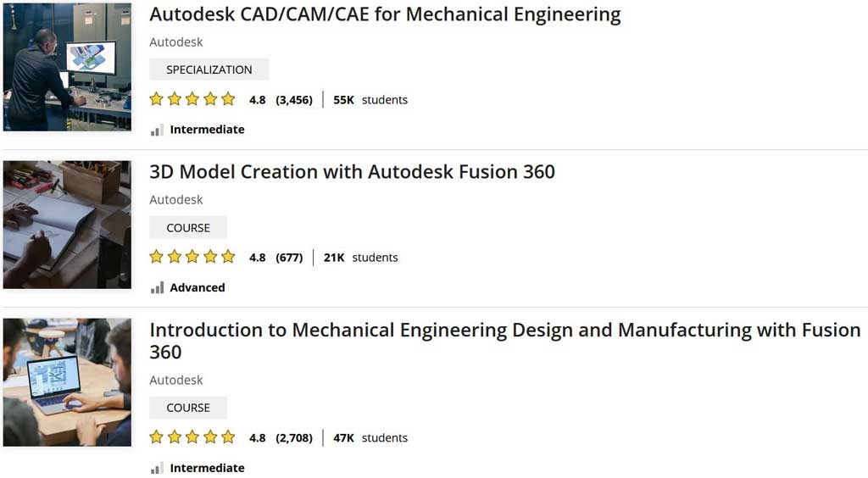Click the Advanced level bars icon

(x=157, y=288)
